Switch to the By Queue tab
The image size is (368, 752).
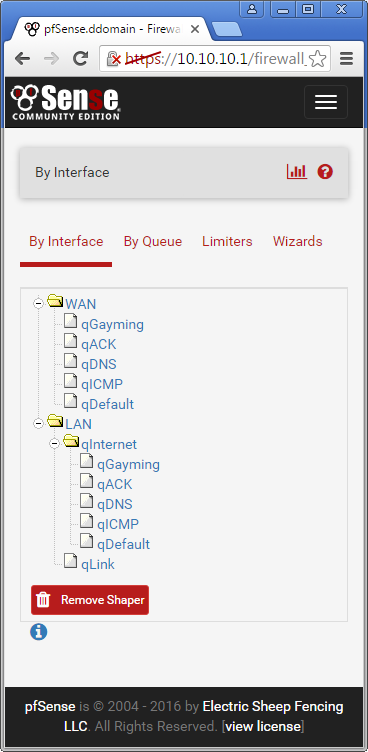point(153,241)
